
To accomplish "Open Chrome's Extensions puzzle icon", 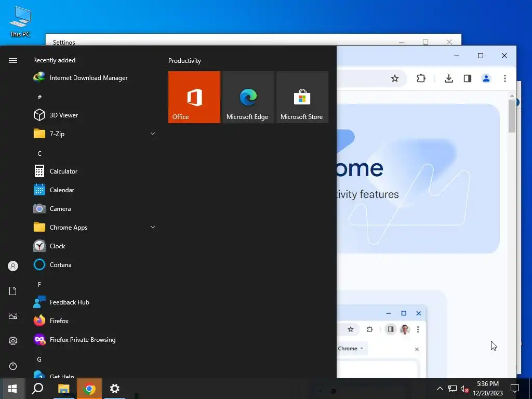I will 421,79.
